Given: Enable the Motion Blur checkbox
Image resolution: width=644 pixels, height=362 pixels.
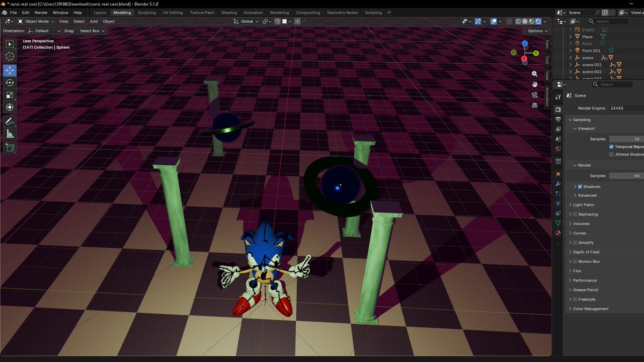Looking at the screenshot, I should pos(575,261).
